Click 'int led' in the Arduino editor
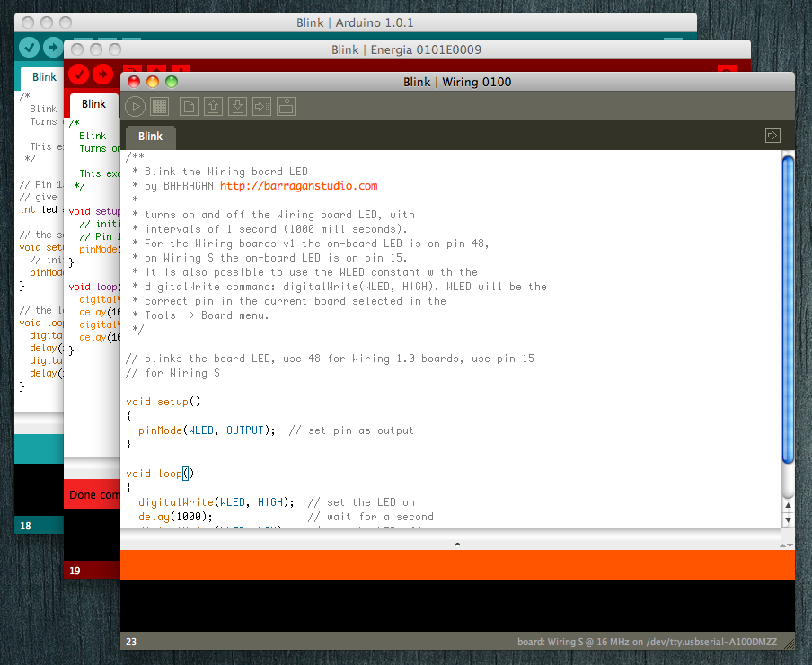This screenshot has width=812, height=665. [39, 209]
